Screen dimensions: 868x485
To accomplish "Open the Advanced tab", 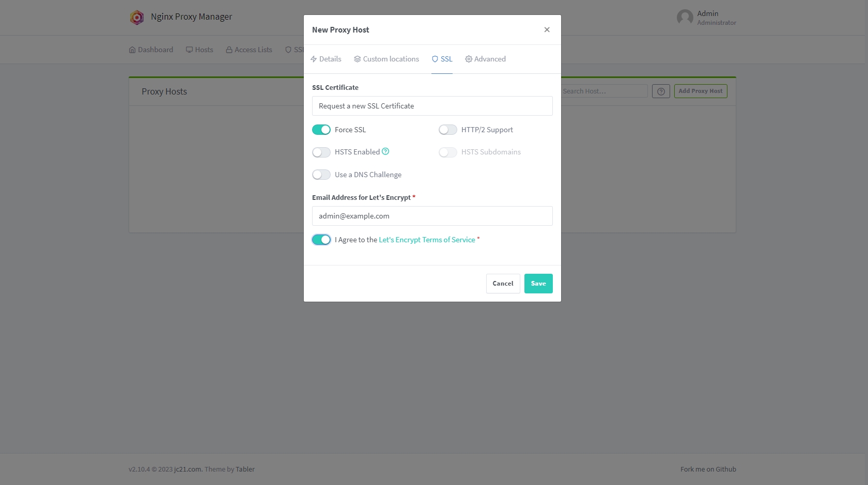I will tap(486, 59).
